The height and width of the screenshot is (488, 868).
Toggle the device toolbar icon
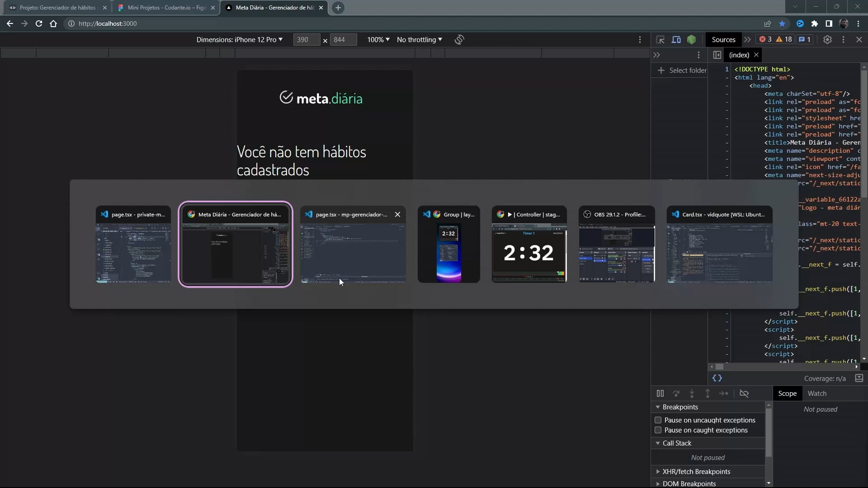click(x=676, y=40)
